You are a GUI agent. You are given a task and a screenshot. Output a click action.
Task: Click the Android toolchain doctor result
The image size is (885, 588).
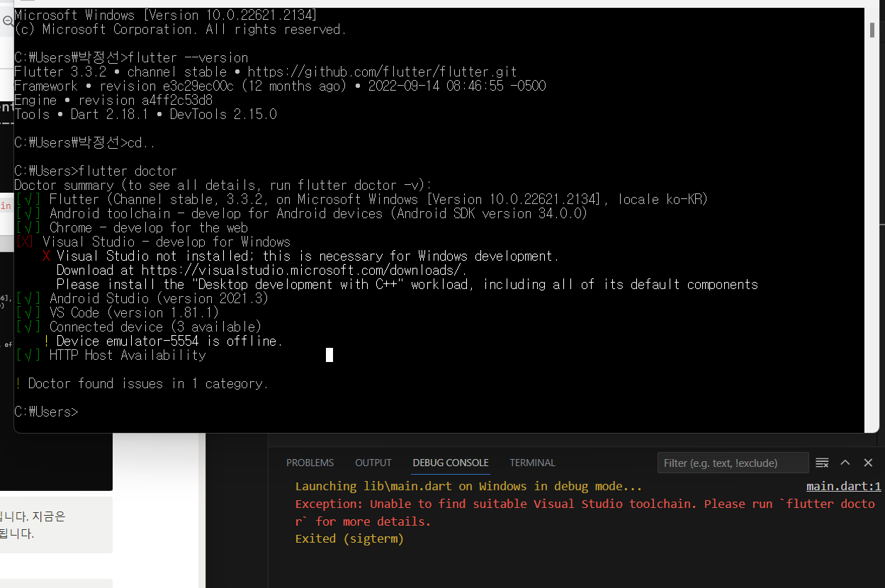coord(301,213)
